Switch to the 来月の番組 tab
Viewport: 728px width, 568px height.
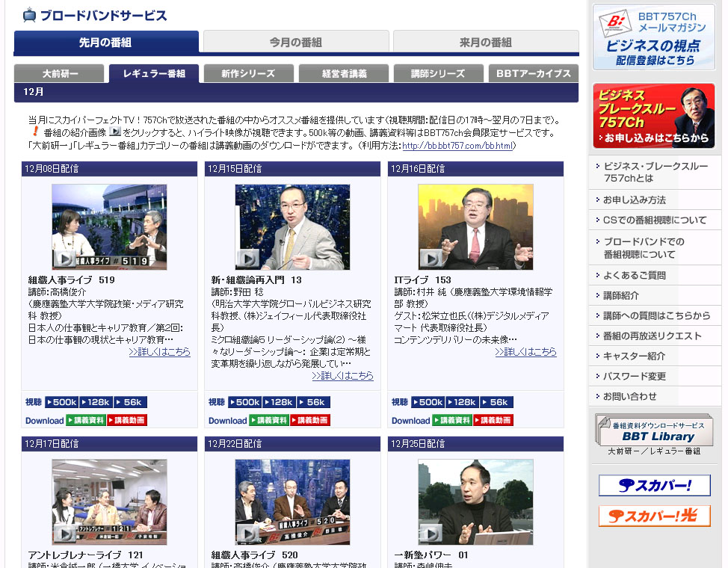tap(486, 43)
